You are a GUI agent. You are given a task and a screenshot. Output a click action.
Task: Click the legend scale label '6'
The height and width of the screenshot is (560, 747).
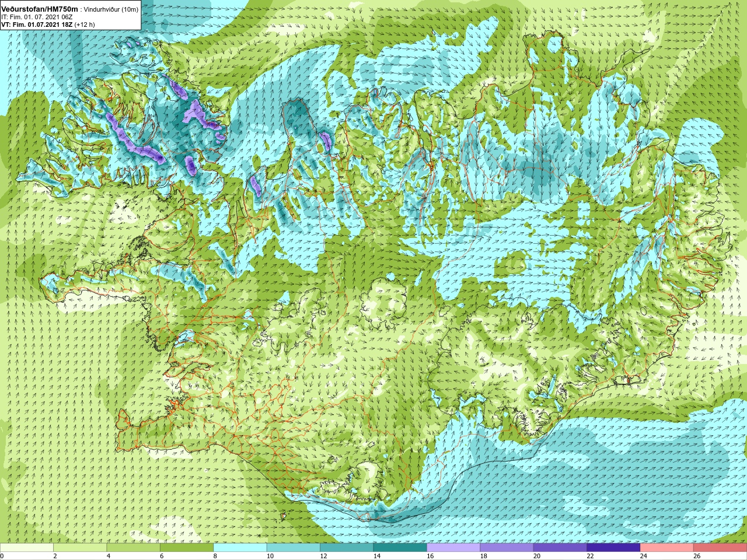[x=160, y=556]
